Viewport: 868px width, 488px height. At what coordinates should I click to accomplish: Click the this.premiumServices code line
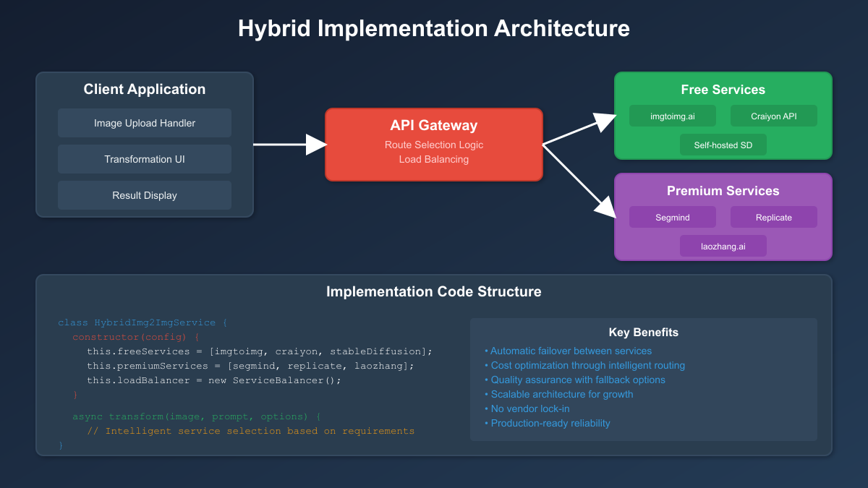click(x=250, y=366)
